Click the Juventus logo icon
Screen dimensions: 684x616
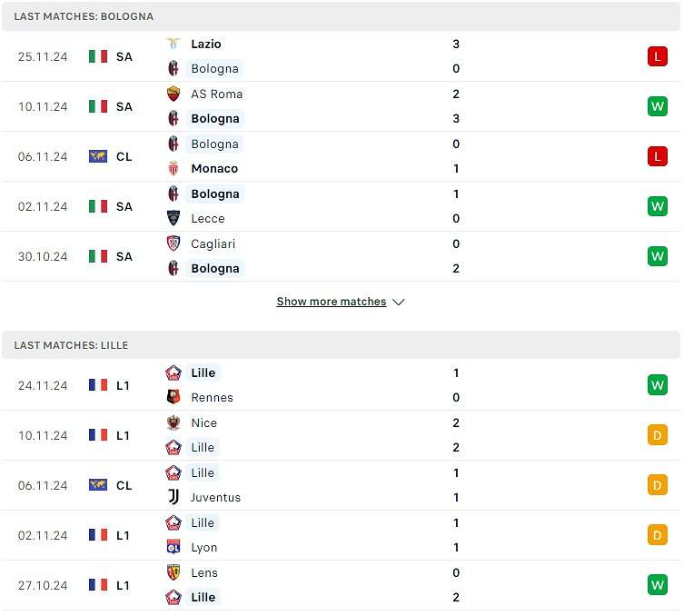(173, 497)
